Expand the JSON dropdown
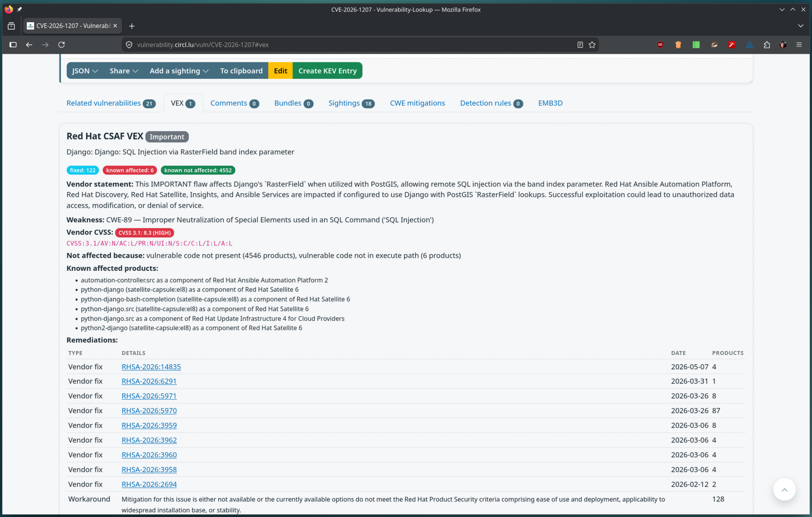812x517 pixels. (85, 71)
